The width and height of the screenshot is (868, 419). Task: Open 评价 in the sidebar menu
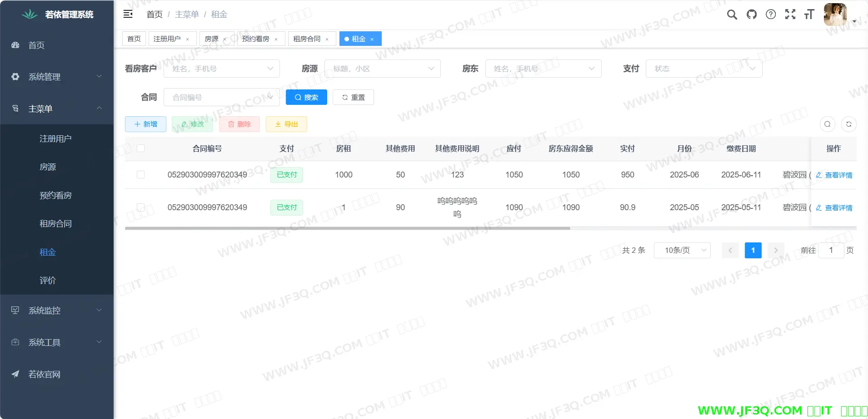(48, 281)
